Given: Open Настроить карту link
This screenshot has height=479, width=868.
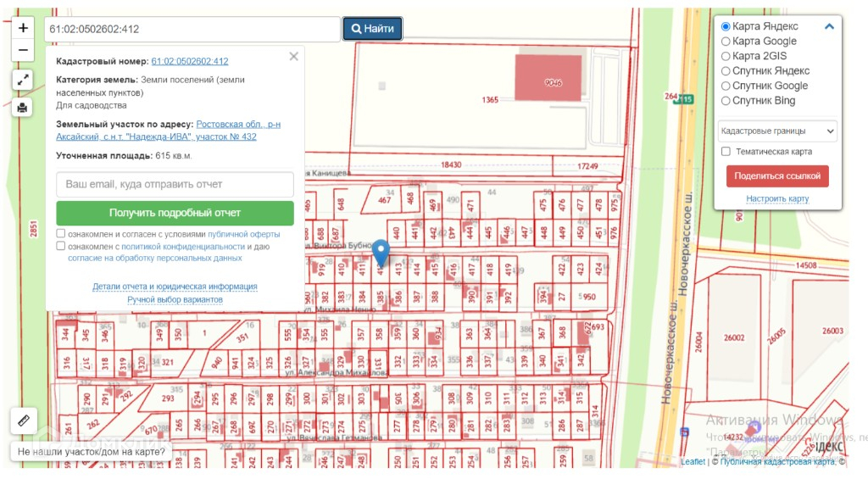Looking at the screenshot, I should [x=777, y=198].
